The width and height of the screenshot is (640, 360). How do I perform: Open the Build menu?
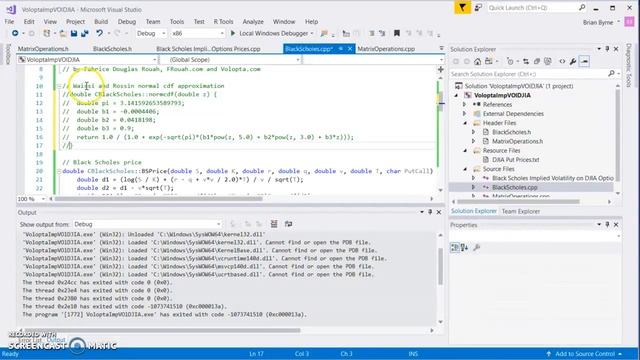coord(101,22)
